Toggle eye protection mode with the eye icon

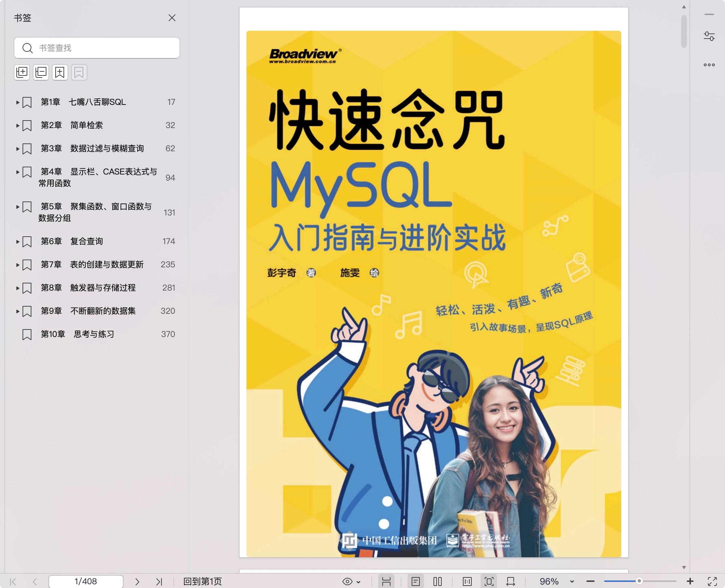(347, 582)
